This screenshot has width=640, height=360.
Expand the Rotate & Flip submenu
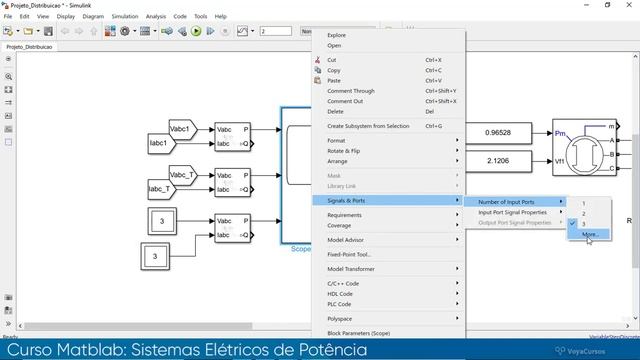coord(389,151)
